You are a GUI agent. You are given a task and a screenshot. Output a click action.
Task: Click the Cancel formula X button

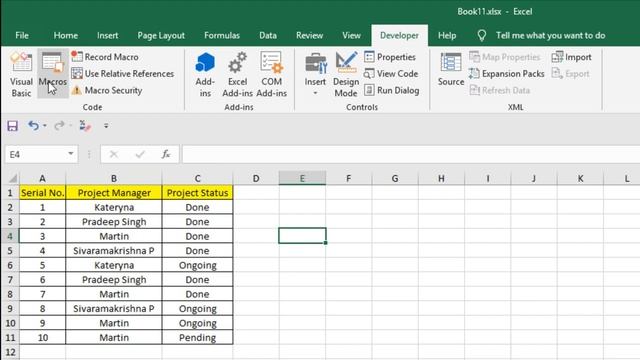114,154
